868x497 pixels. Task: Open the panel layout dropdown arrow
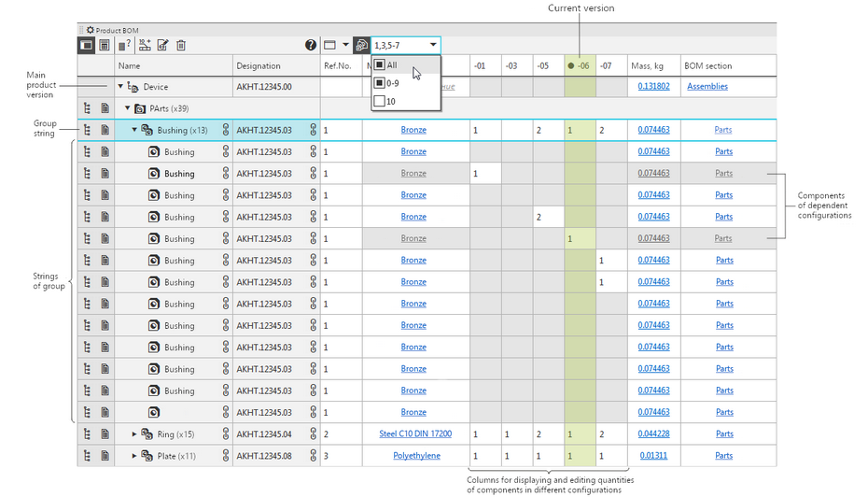pos(345,45)
